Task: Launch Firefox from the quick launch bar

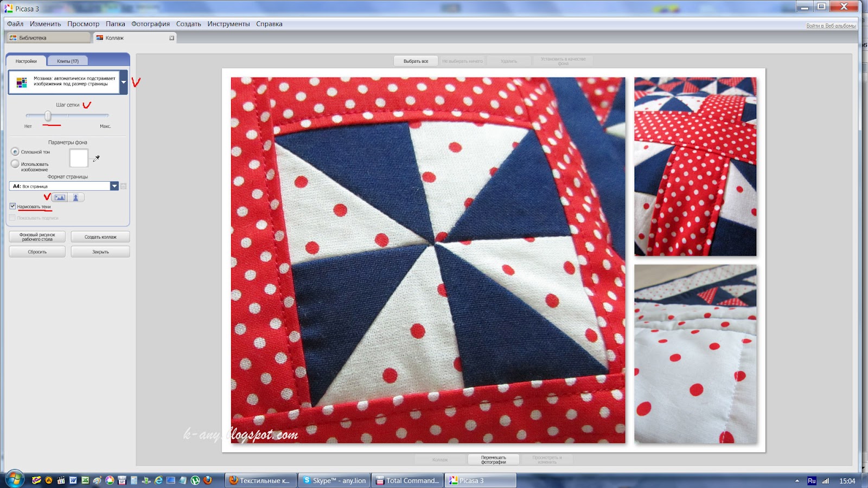Action: 207,480
